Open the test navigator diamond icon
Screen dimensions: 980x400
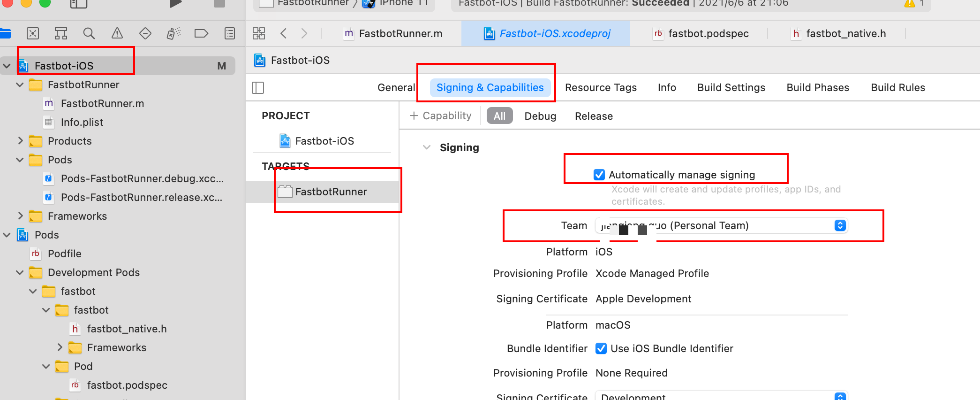145,33
